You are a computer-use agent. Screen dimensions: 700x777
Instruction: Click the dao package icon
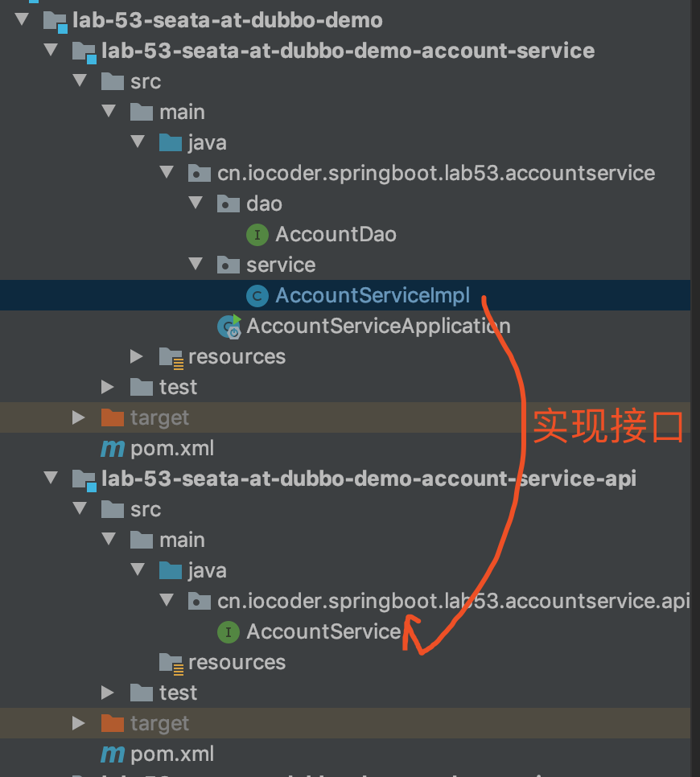[229, 204]
